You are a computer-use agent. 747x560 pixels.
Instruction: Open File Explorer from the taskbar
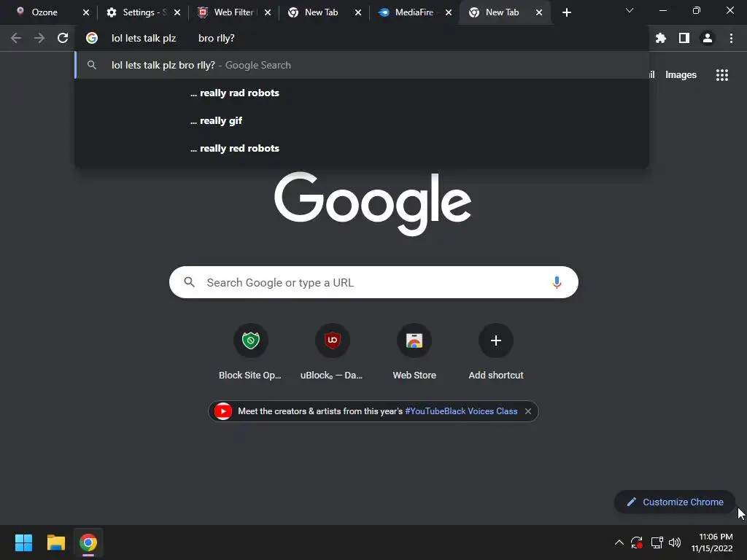[55, 542]
